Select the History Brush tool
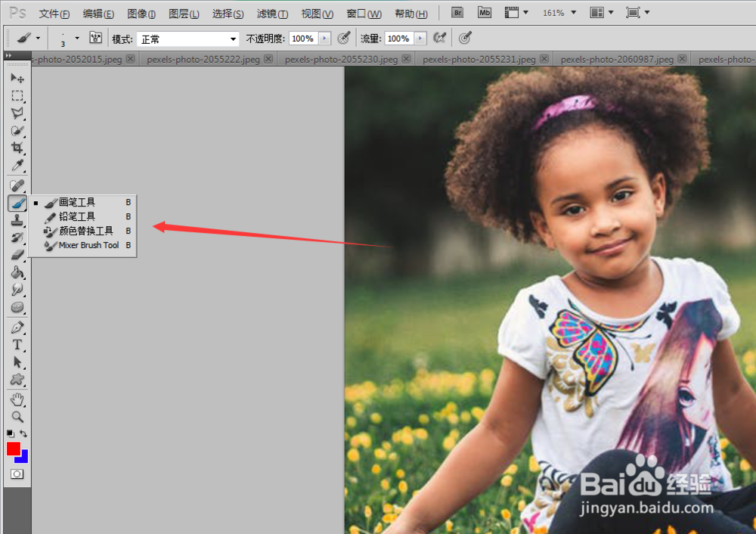This screenshot has height=534, width=756. click(x=17, y=238)
